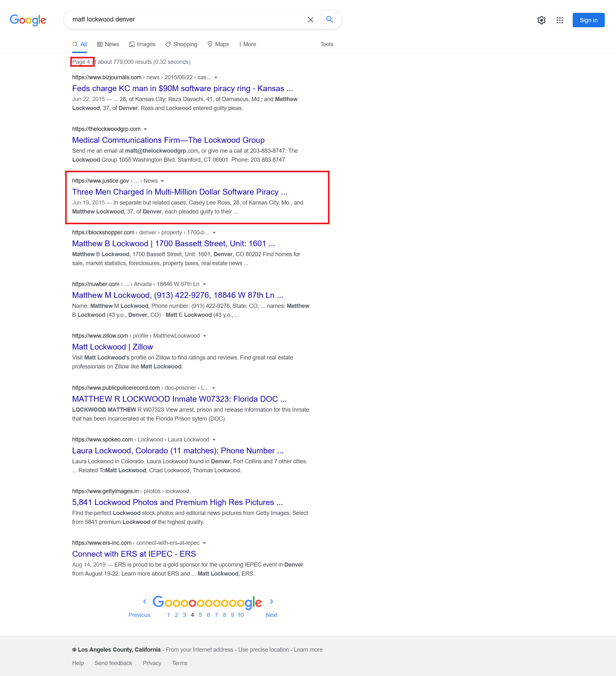
Task: Open the quick settings gear icon
Action: click(541, 20)
